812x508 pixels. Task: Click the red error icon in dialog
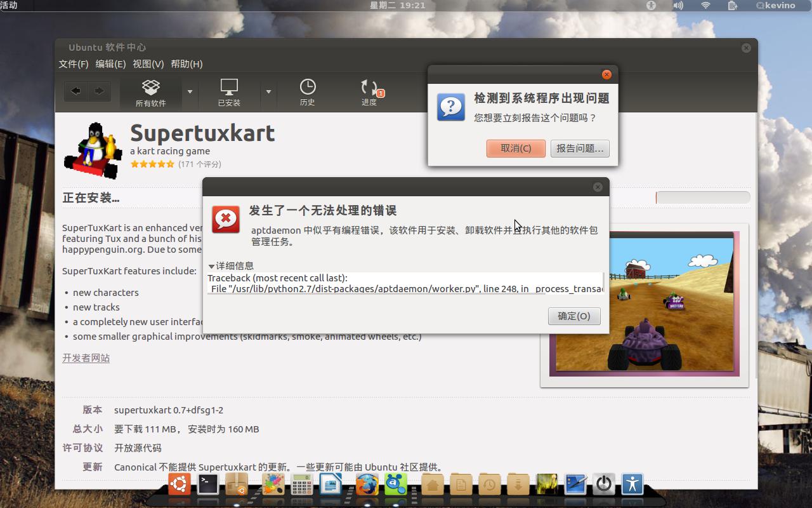click(226, 220)
